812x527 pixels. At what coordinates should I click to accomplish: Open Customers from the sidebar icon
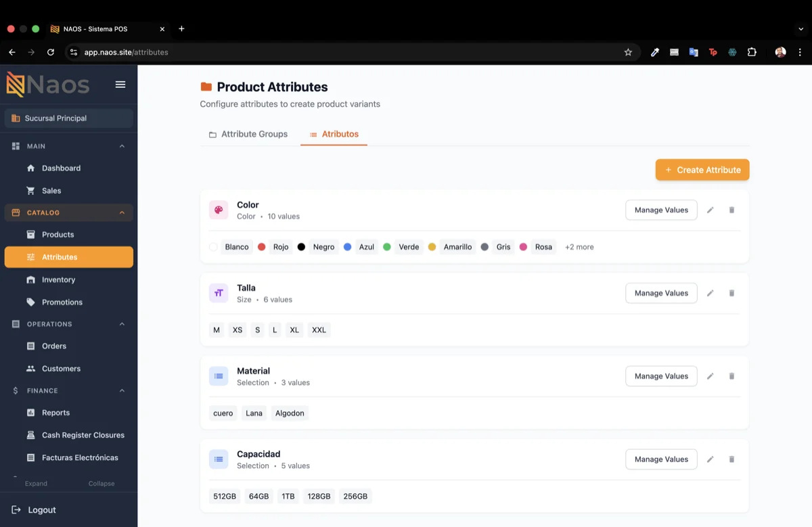32,368
